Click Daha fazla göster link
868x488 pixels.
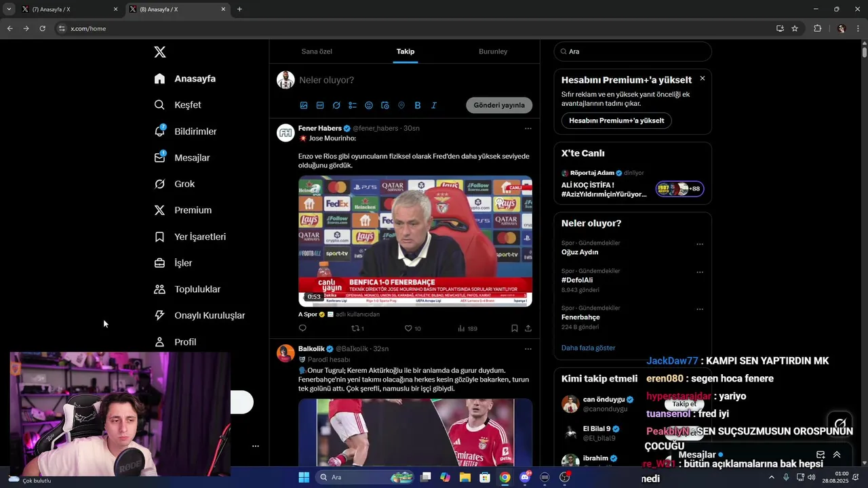pyautogui.click(x=588, y=348)
